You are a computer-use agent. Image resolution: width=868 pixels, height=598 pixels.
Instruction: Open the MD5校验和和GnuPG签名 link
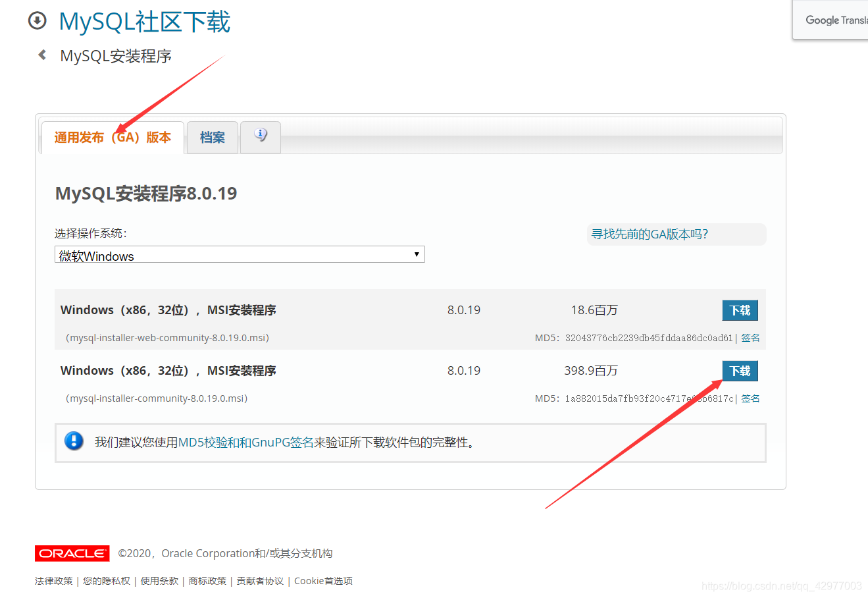(246, 443)
